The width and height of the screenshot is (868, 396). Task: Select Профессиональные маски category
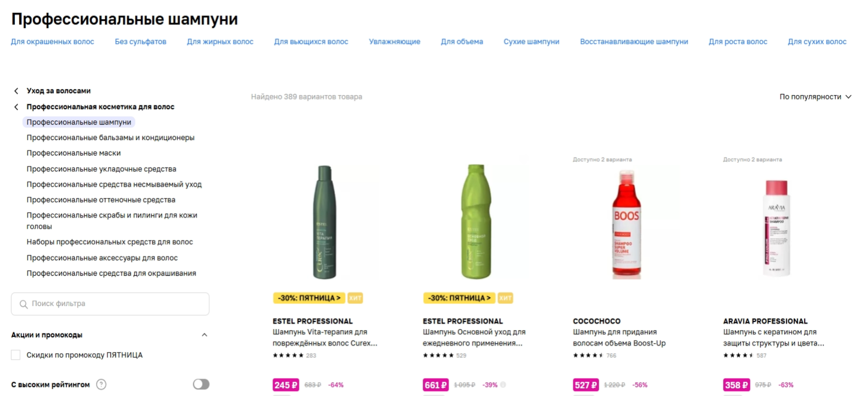[74, 153]
